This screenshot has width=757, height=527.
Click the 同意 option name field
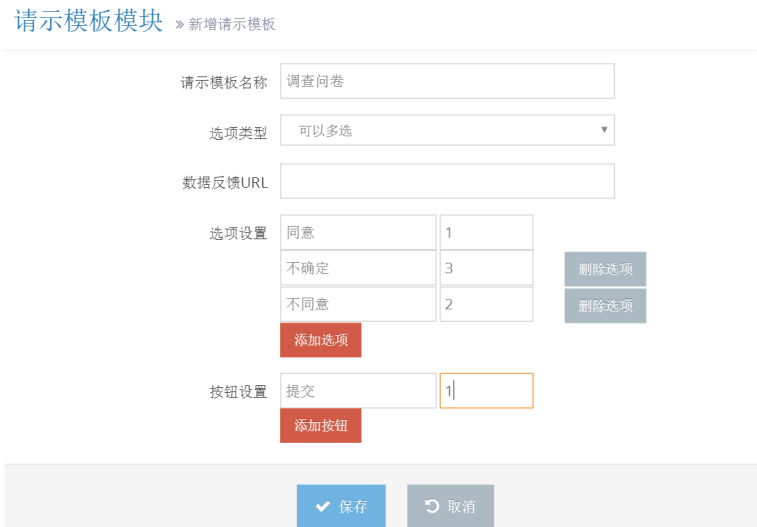point(358,232)
